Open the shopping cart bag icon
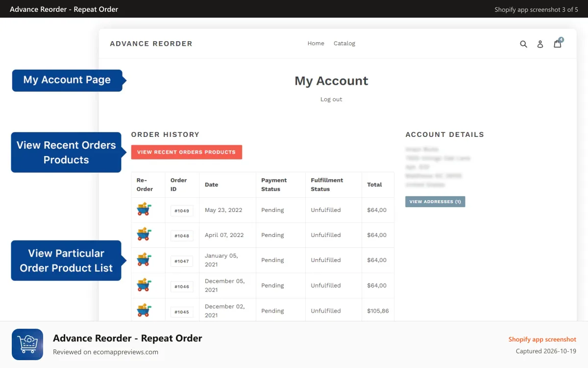 [x=558, y=44]
